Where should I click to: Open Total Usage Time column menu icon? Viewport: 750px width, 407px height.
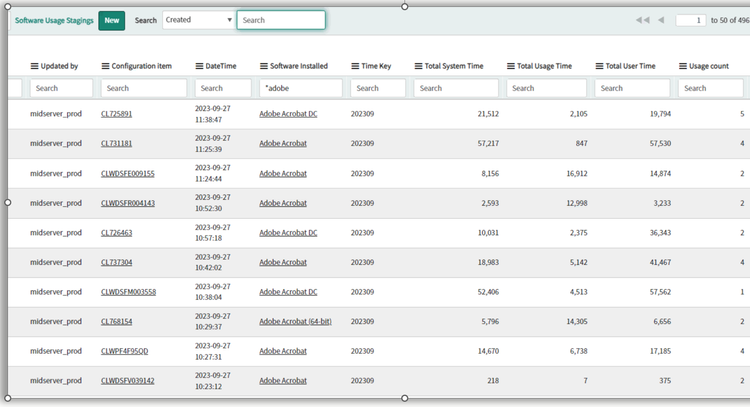pos(511,66)
